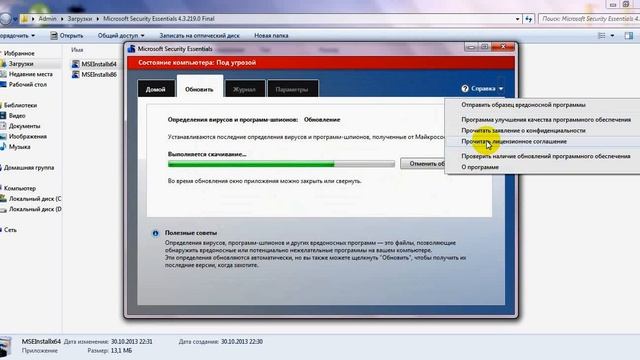
Task: Select Избранное in navigation pane
Action: (x=19, y=53)
